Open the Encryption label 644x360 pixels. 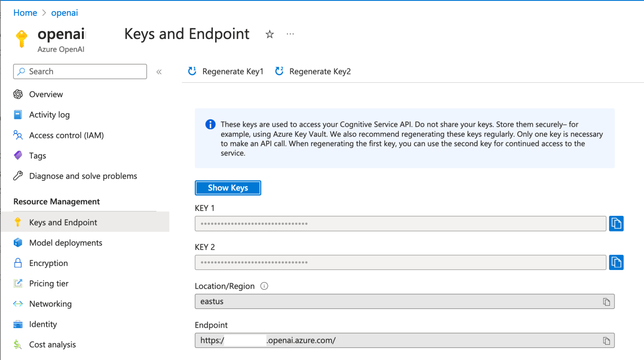click(48, 263)
